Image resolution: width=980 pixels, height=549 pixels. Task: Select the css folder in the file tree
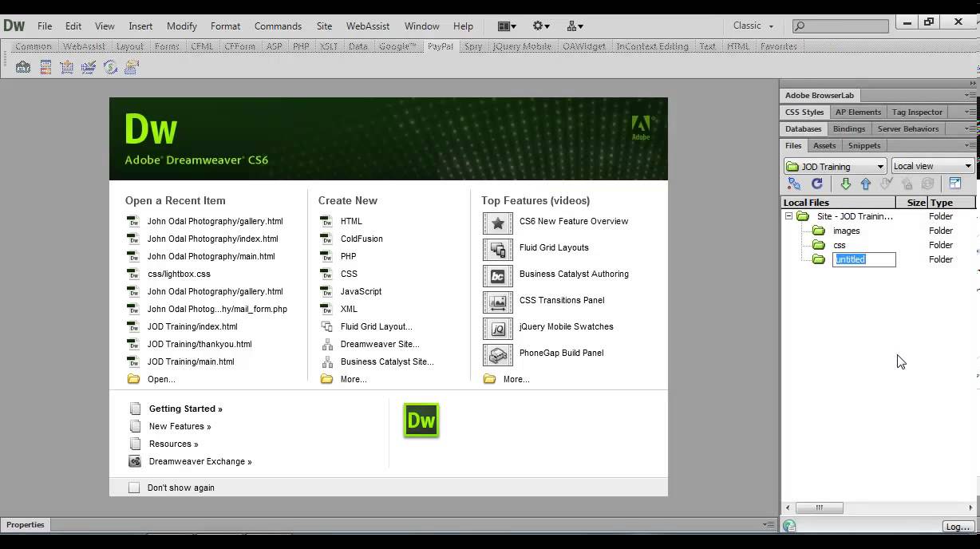click(x=839, y=245)
